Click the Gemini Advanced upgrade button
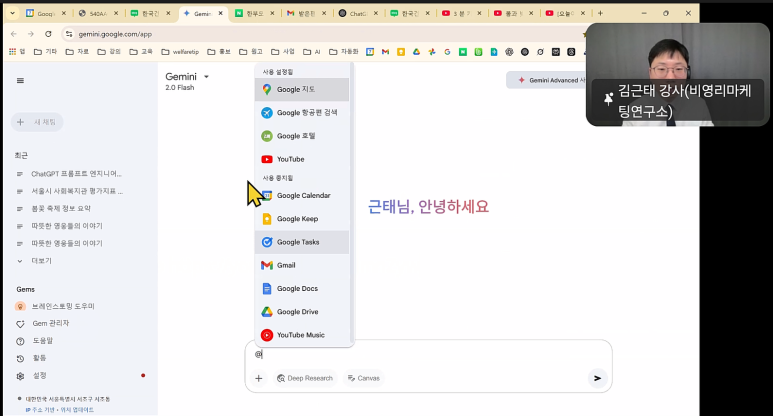This screenshot has height=416, width=773. click(x=548, y=80)
